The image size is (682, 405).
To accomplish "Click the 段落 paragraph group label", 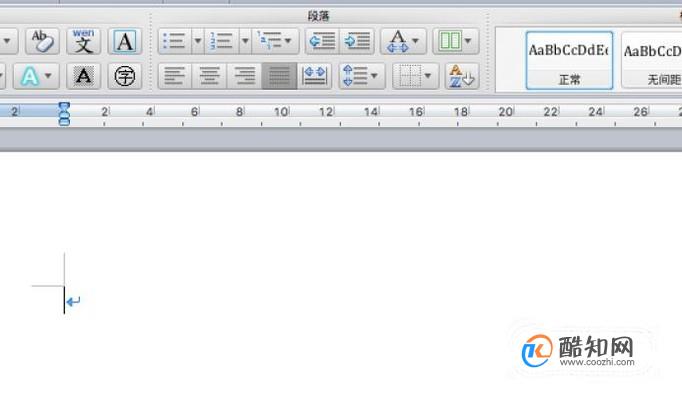I will 318,16.
